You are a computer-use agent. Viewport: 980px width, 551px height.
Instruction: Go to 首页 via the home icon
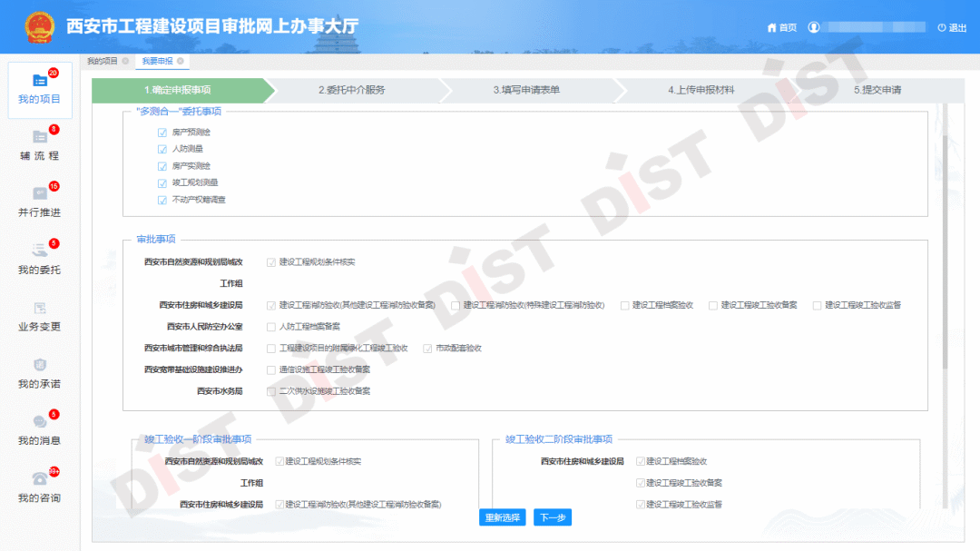click(x=772, y=27)
